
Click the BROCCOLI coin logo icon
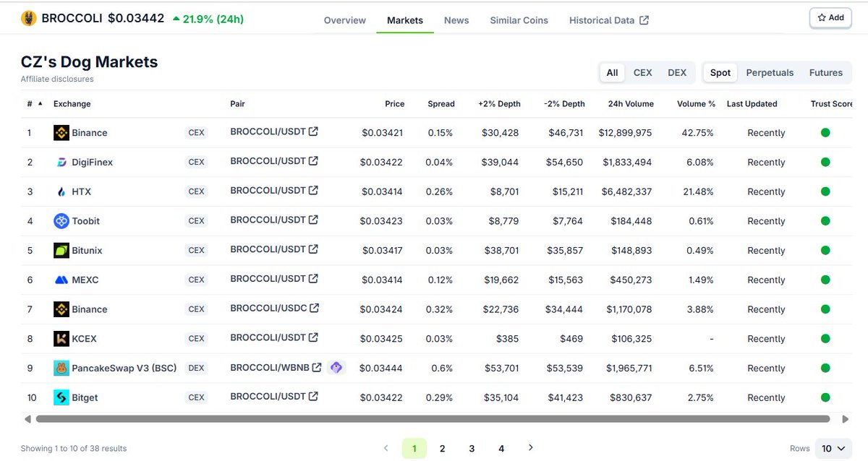coord(29,19)
